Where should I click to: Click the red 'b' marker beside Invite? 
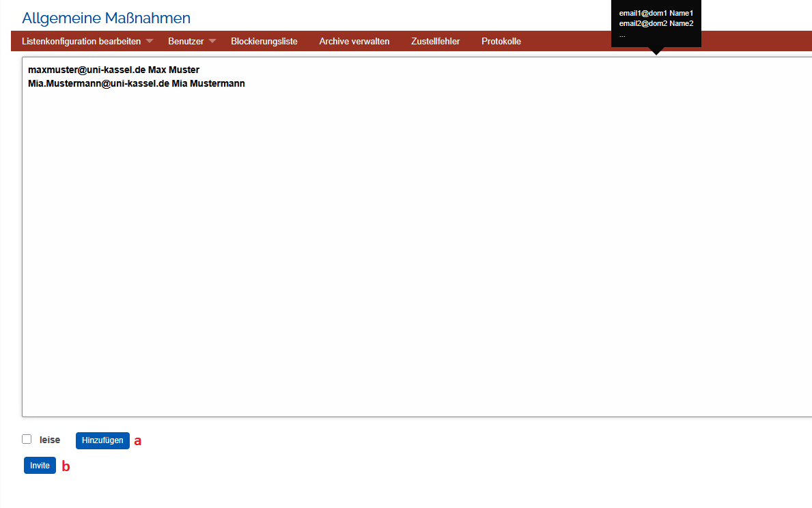[x=66, y=466]
